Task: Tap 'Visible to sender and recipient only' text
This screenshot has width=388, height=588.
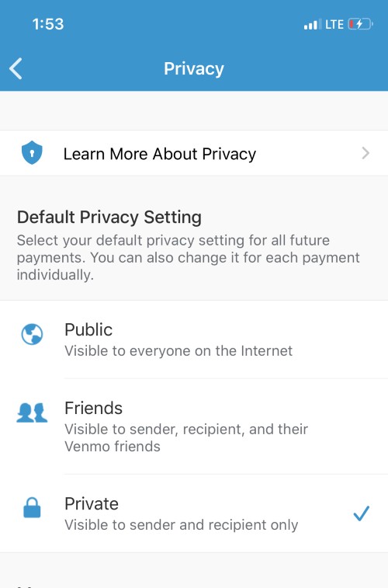Action: pos(182,524)
